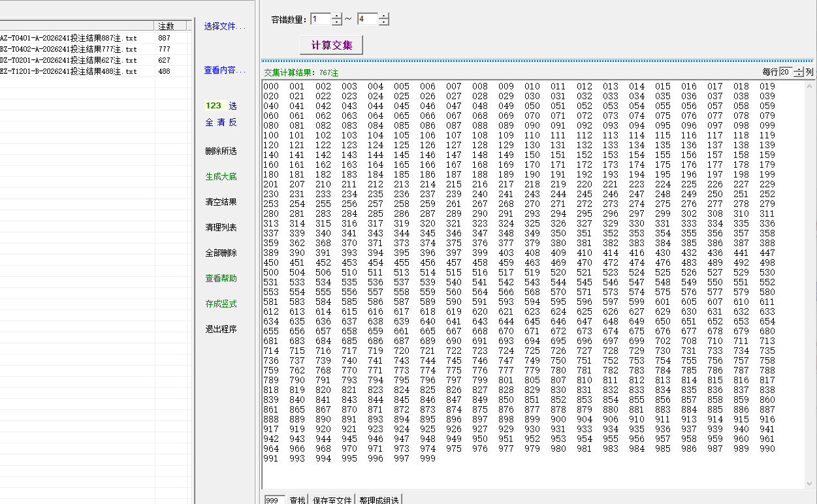The height and width of the screenshot is (504, 817).
Task: Click number 713 in results
Action: coord(767,341)
